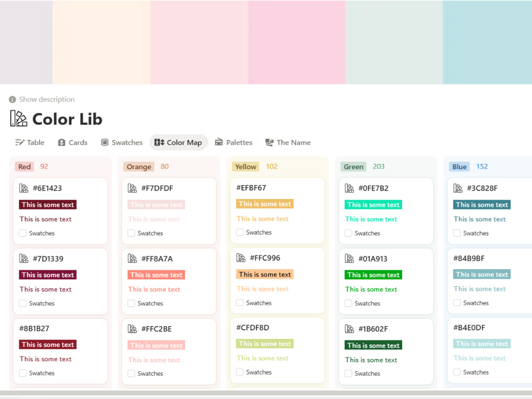The height and width of the screenshot is (399, 532).
Task: Click the palette icon on card #0FE7B2
Action: [x=350, y=188]
